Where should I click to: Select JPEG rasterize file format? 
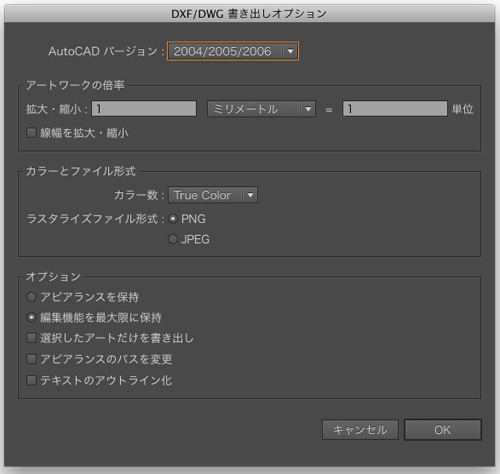[x=173, y=239]
